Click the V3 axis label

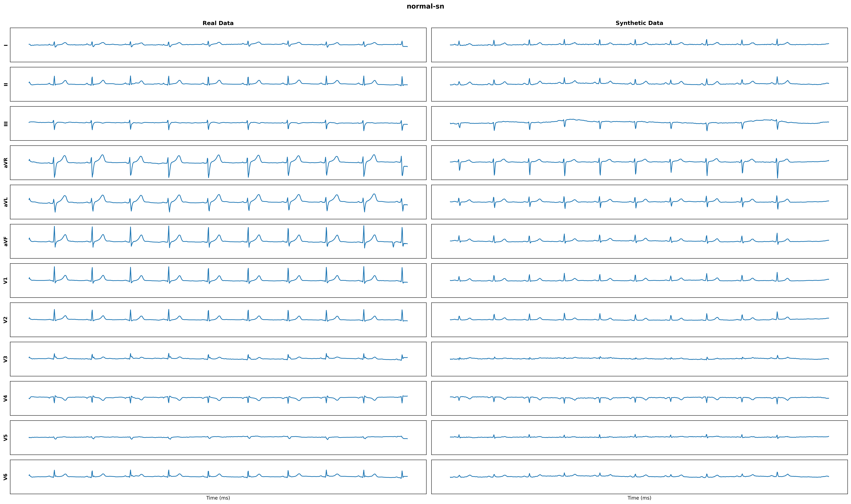5,359
